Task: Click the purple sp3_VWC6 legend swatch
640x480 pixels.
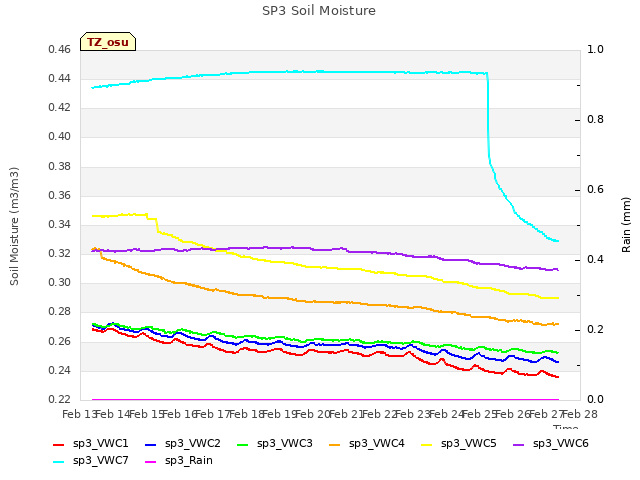Action: coord(519,444)
